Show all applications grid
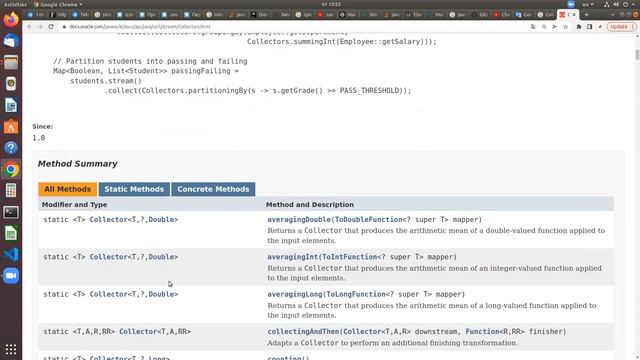This screenshot has width=640, height=360. [11, 349]
